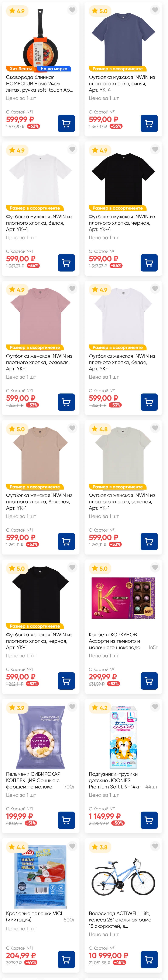Add Siberian Collection pelmeni to cart

(x=66, y=820)
